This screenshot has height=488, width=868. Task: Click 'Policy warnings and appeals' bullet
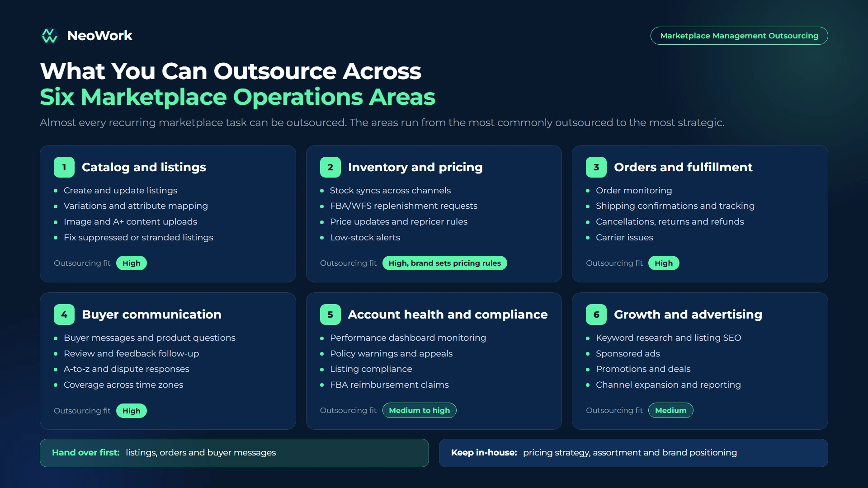[391, 354]
